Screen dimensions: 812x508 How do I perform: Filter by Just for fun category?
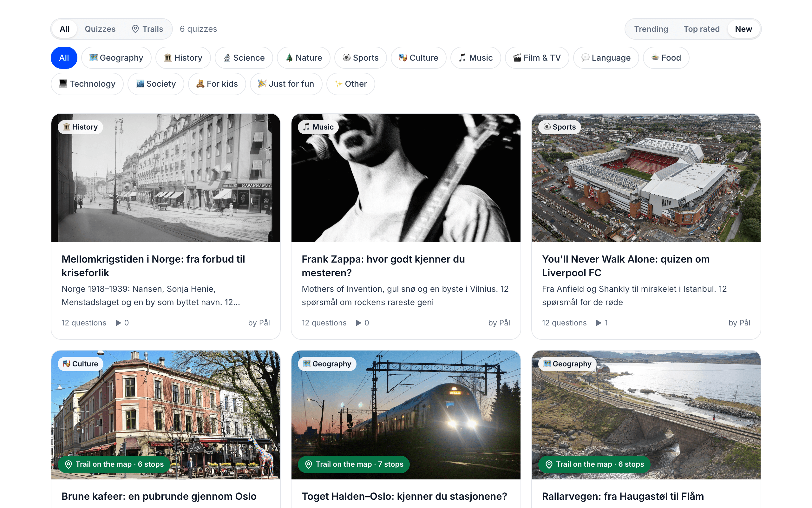[286, 84]
